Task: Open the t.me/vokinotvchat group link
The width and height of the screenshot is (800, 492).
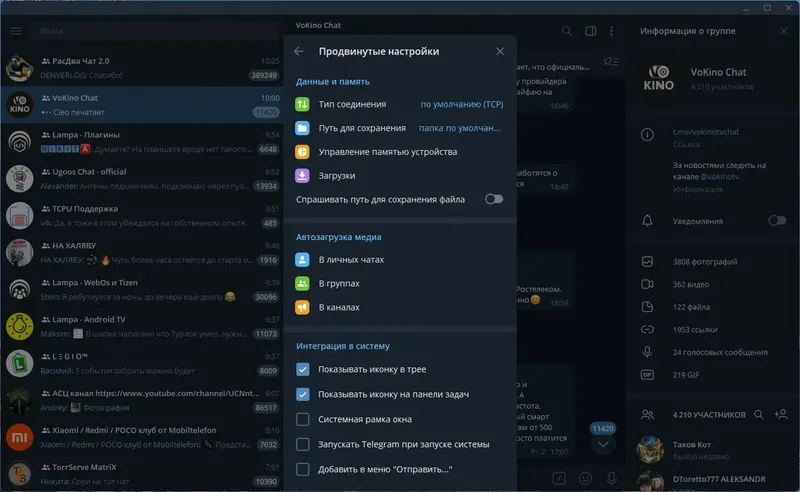Action: (706, 132)
